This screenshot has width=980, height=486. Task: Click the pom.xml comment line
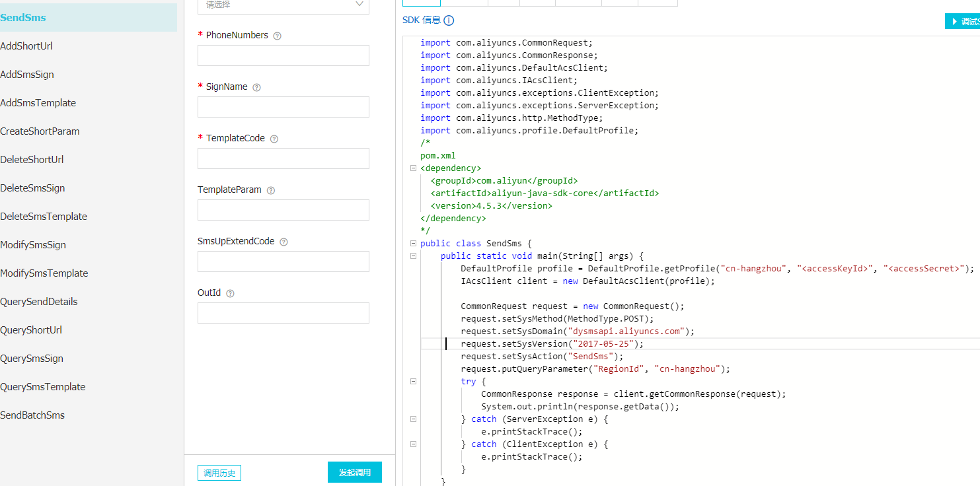pos(438,156)
